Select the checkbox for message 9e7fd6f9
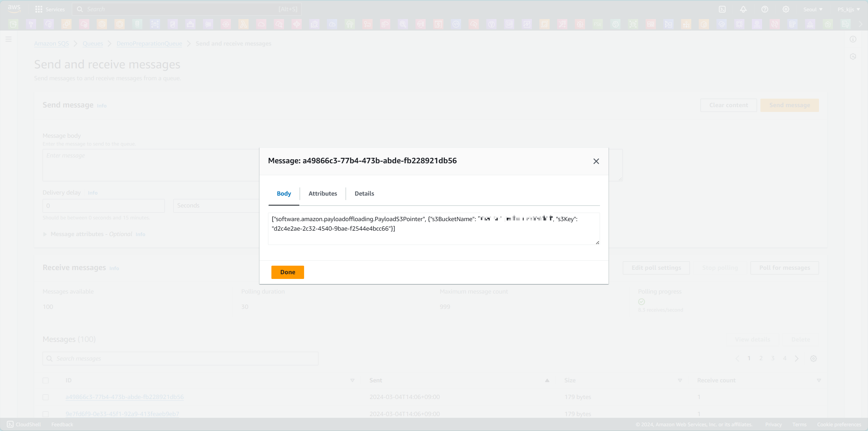Image resolution: width=868 pixels, height=431 pixels. coord(46,414)
